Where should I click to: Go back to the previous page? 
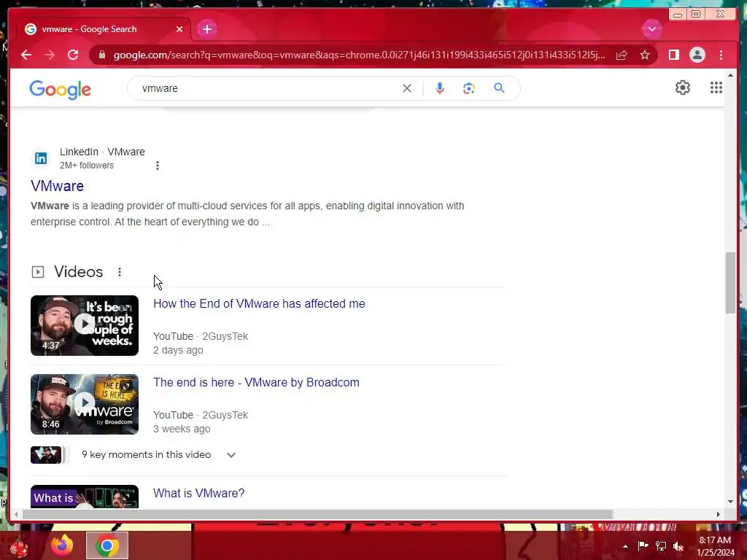(26, 55)
